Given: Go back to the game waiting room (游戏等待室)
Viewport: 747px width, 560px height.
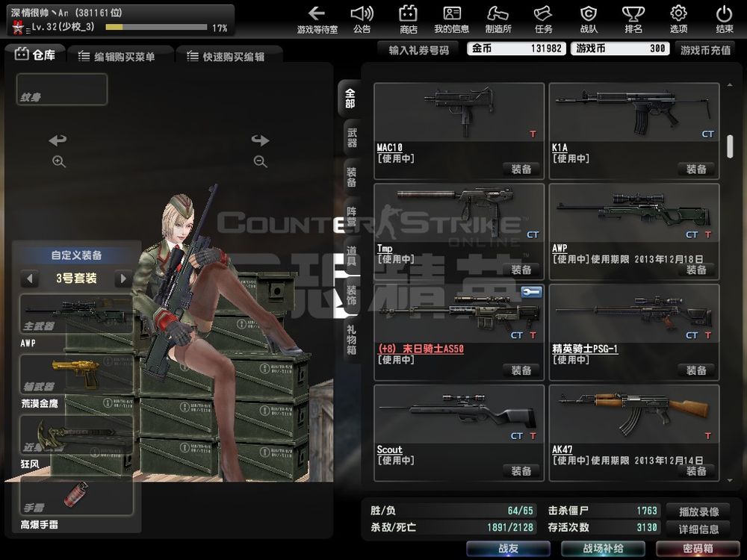Looking at the screenshot, I should click(317, 19).
